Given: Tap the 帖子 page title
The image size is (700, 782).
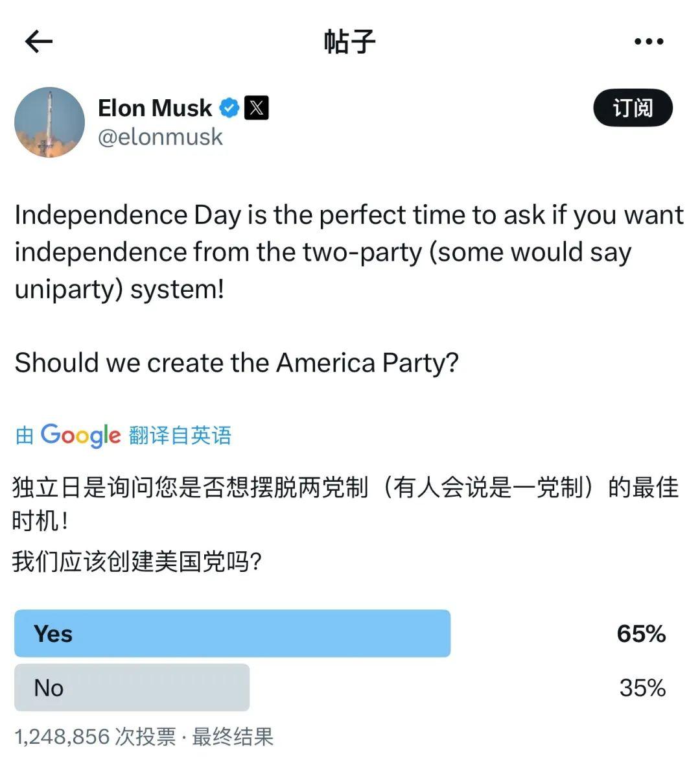Looking at the screenshot, I should pyautogui.click(x=349, y=42).
